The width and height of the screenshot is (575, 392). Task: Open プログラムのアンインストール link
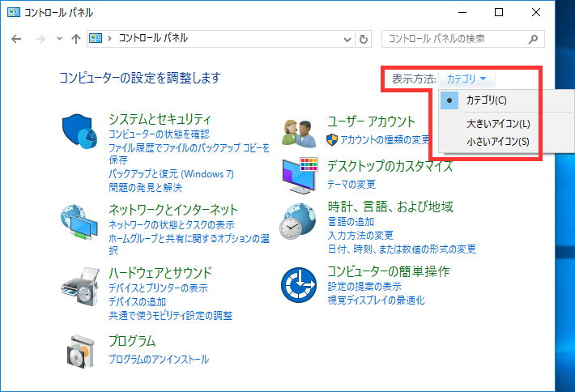click(x=159, y=359)
